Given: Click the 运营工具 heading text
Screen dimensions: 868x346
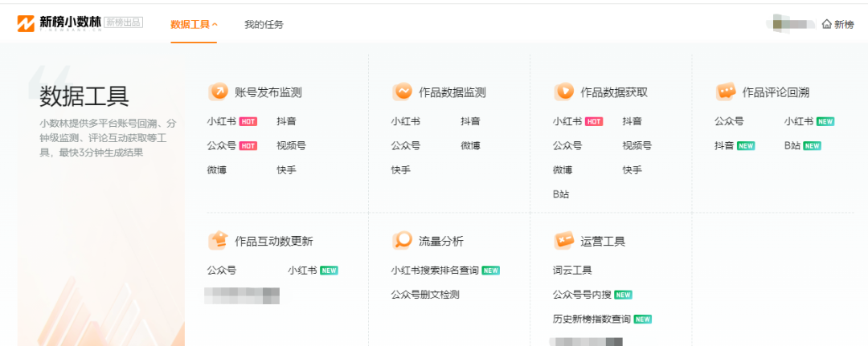Looking at the screenshot, I should click(x=602, y=241).
